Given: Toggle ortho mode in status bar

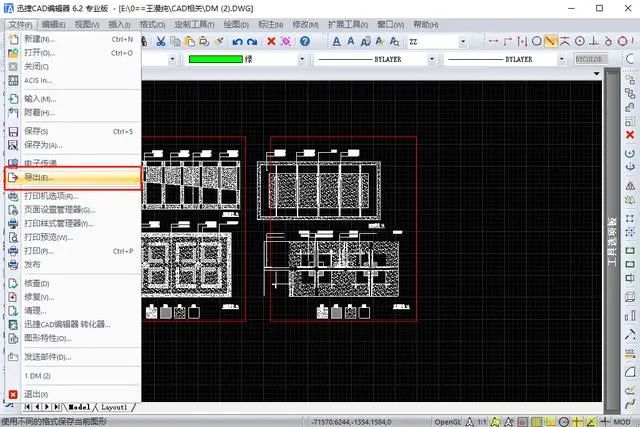Looking at the screenshot, I should [x=551, y=422].
